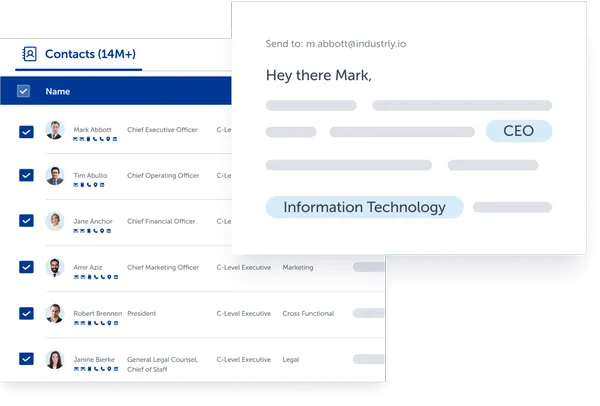Click the first envelope icon under Robert Brennen
The width and height of the screenshot is (600, 406).
click(74, 323)
